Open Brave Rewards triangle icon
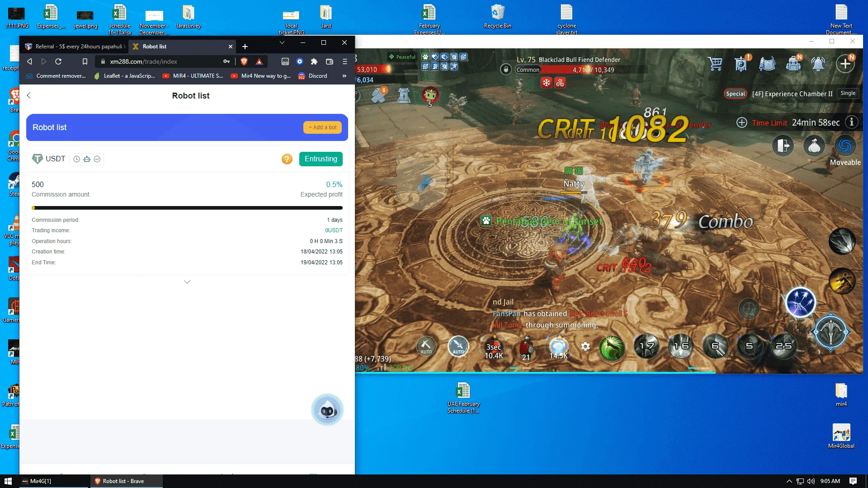 tap(259, 61)
